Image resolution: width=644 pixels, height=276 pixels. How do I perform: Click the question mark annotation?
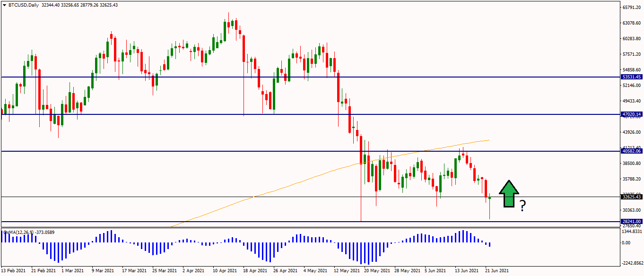tap(522, 206)
